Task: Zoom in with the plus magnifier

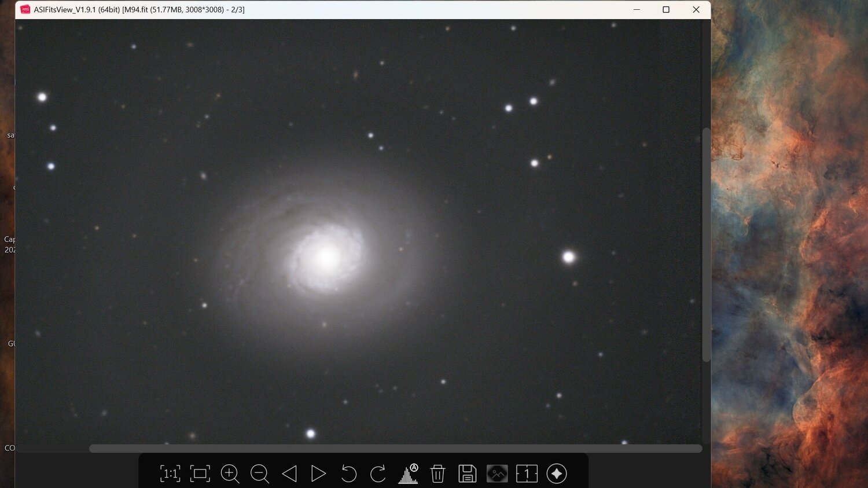Action: pyautogui.click(x=230, y=474)
